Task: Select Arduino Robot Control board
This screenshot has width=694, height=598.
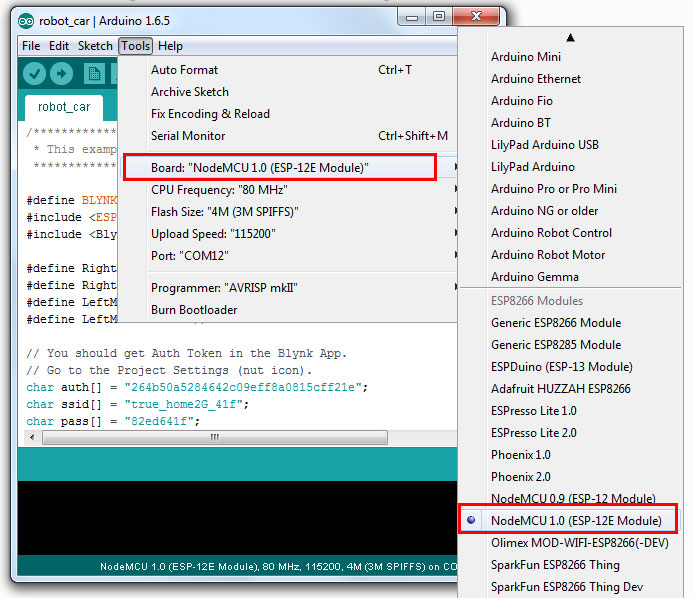Action: [x=570, y=233]
